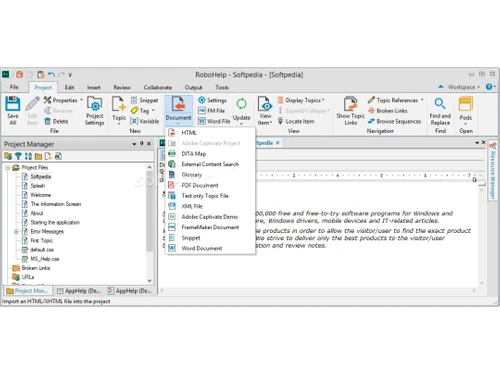Click Show Topic Links icon
The image size is (500, 375).
(350, 104)
